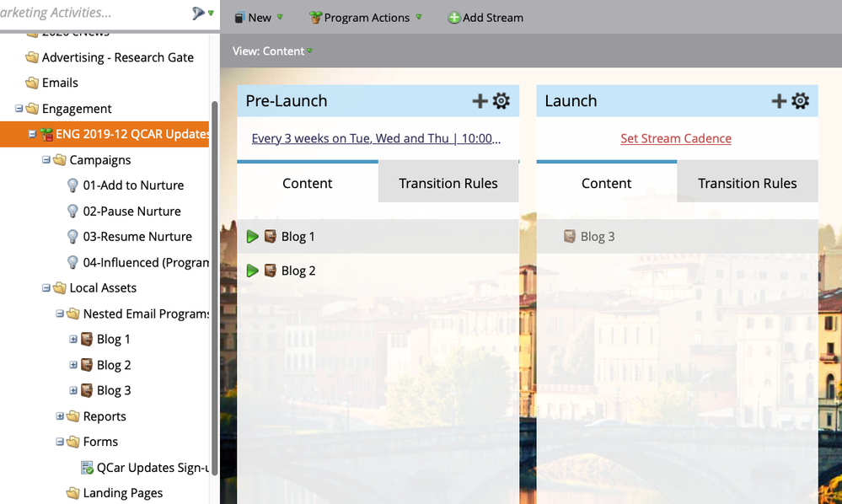The height and width of the screenshot is (504, 842).
Task: Click Set Stream Cadence link
Action: tap(675, 138)
